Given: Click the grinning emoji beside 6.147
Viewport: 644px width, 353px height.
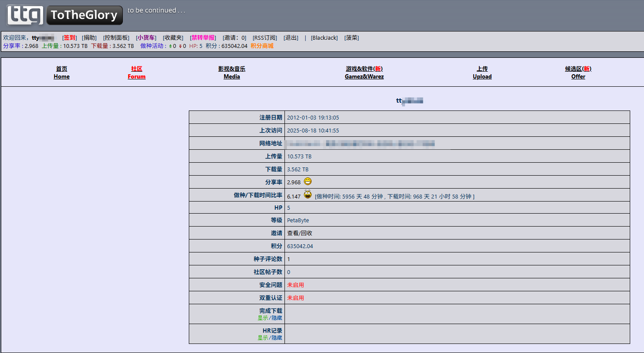Looking at the screenshot, I should (x=308, y=194).
